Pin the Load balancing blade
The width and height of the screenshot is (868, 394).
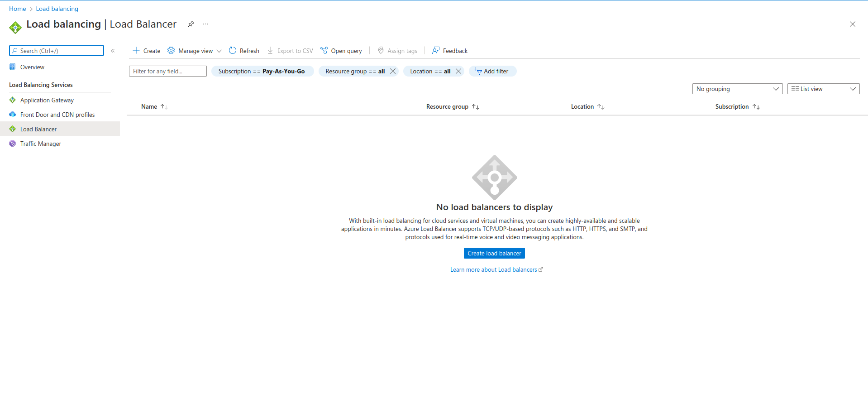click(x=191, y=24)
